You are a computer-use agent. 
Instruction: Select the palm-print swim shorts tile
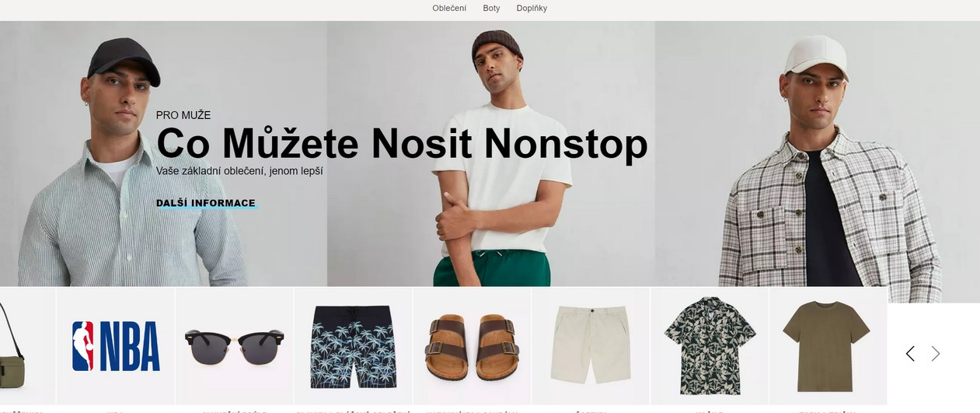354,346
